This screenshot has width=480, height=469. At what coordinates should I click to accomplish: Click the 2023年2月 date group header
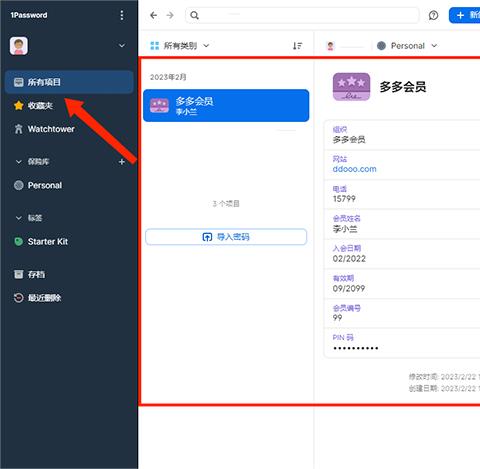click(168, 77)
